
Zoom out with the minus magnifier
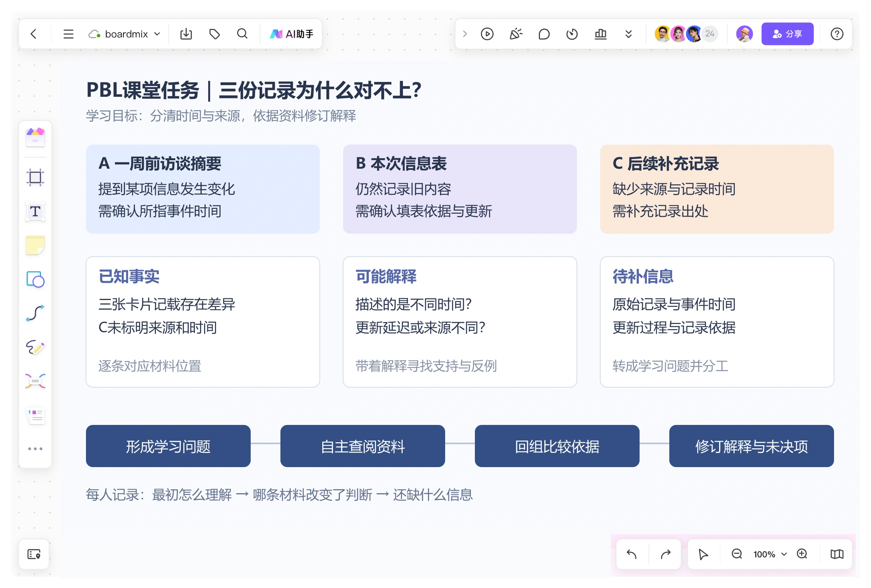[x=737, y=554]
